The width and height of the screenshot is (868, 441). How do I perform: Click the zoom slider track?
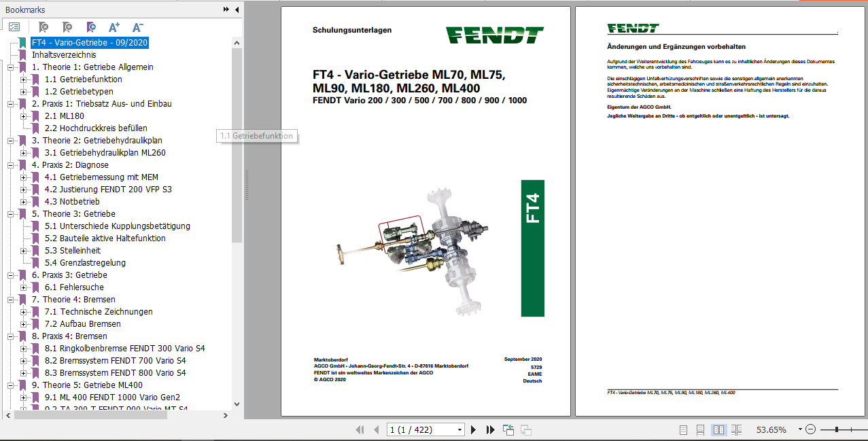pyautogui.click(x=843, y=429)
